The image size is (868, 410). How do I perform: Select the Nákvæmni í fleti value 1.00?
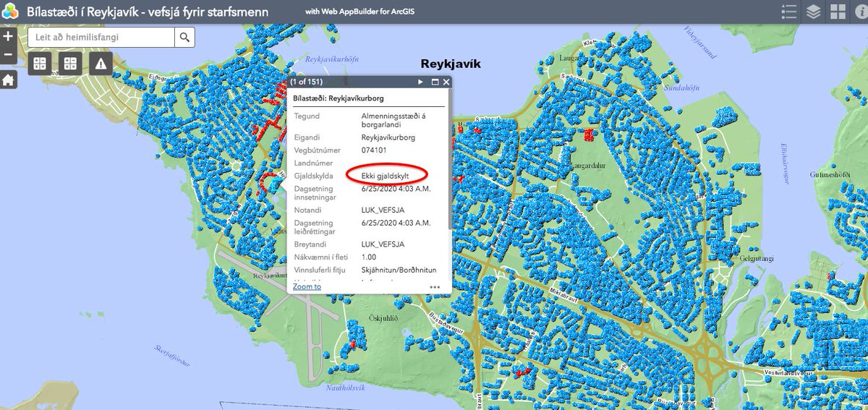[368, 257]
